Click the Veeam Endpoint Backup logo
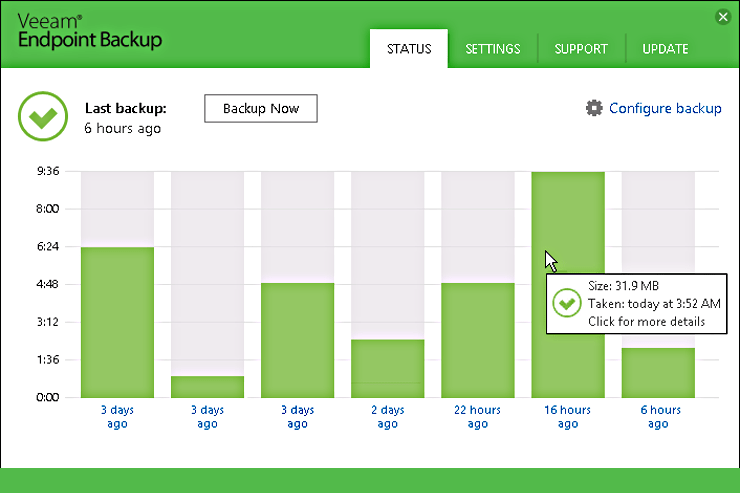The image size is (740, 493). click(x=87, y=32)
